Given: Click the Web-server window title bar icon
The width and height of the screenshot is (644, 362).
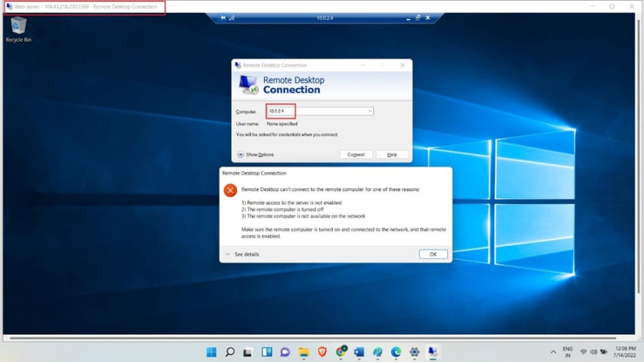Looking at the screenshot, I should (9, 7).
